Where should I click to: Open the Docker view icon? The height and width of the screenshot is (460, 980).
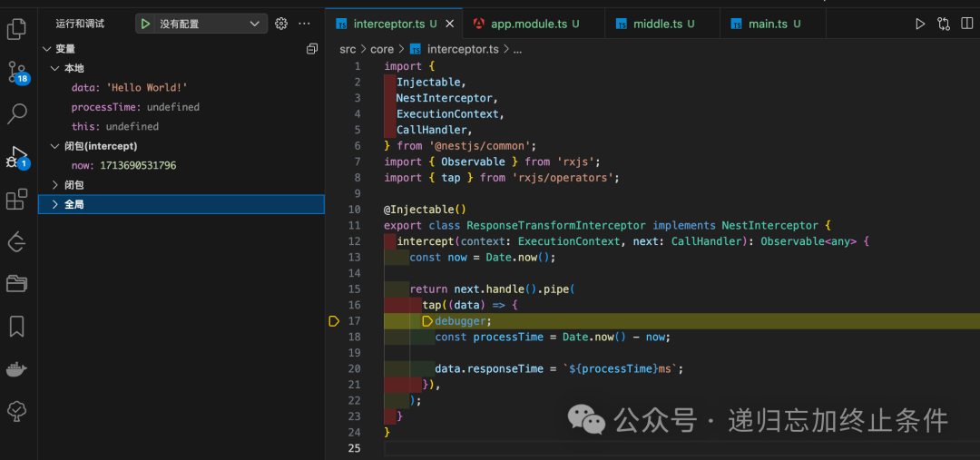tap(17, 369)
